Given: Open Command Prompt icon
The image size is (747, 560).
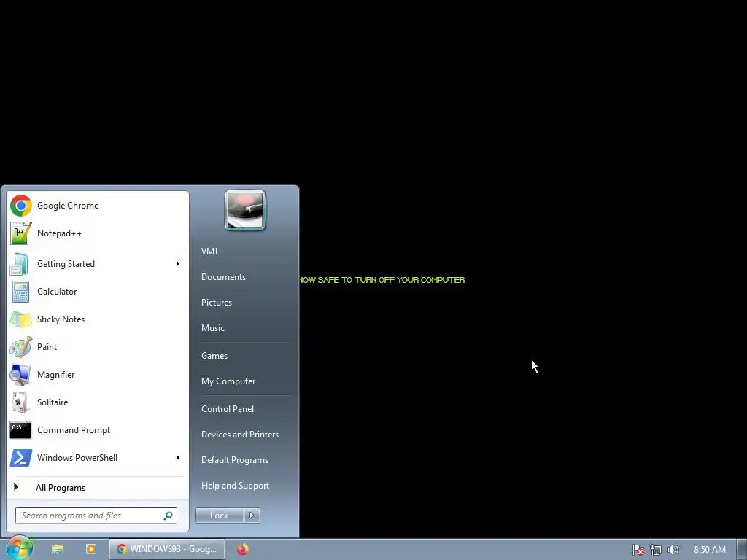Looking at the screenshot, I should (21, 430).
